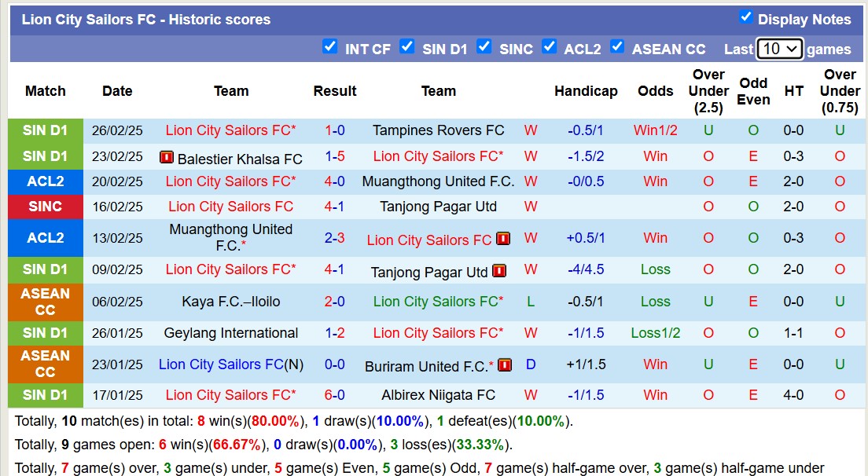868x476 pixels.
Task: Open Tampines Rovers FC team link
Action: click(439, 130)
